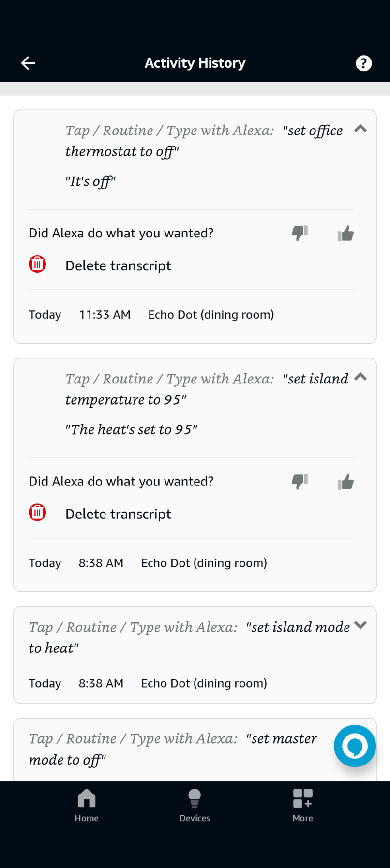Screen dimensions: 390x868
Task: Give thumbs up on office thermostat entry
Action: point(345,234)
